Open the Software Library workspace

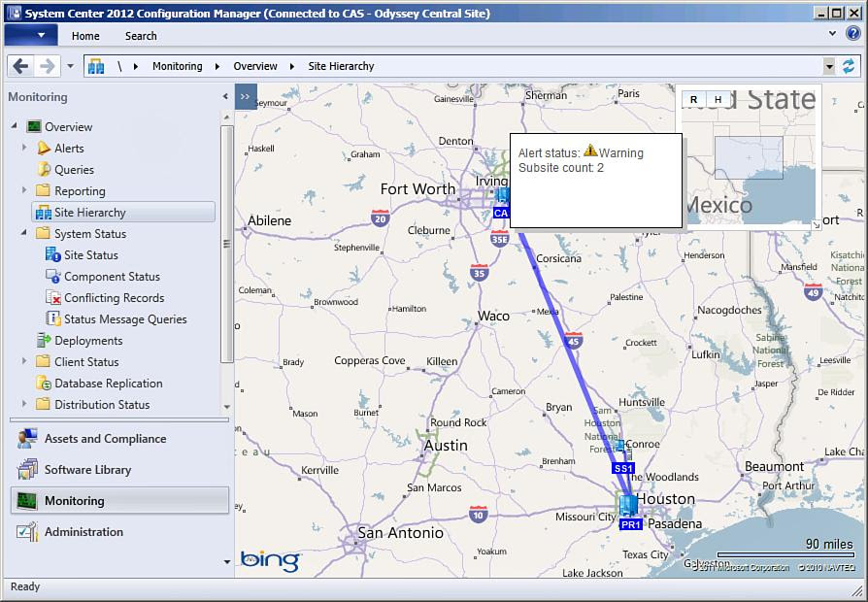(119, 470)
